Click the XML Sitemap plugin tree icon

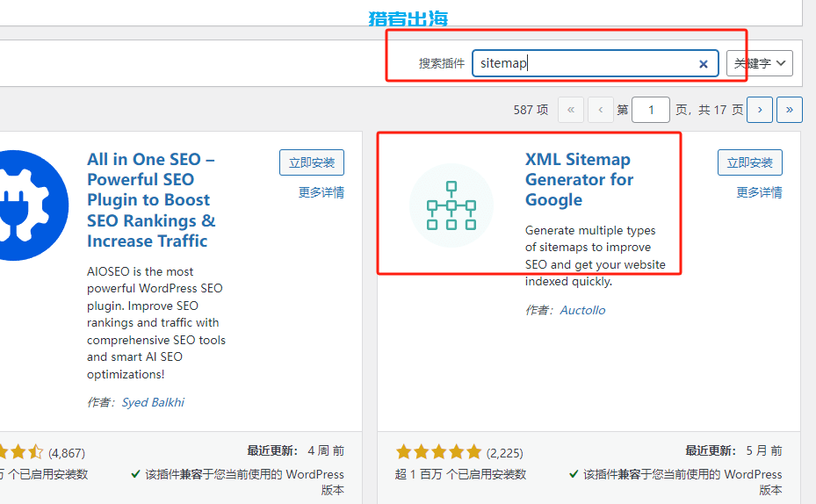coord(451,205)
